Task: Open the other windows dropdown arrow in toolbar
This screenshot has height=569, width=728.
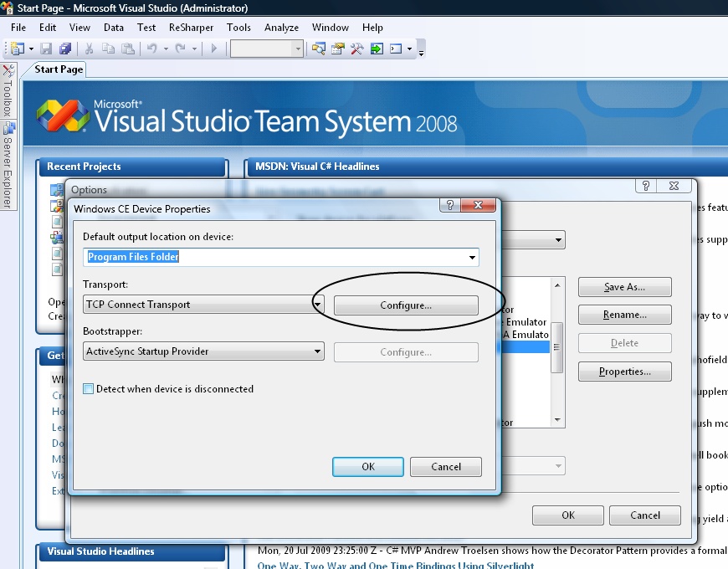Action: point(409,49)
